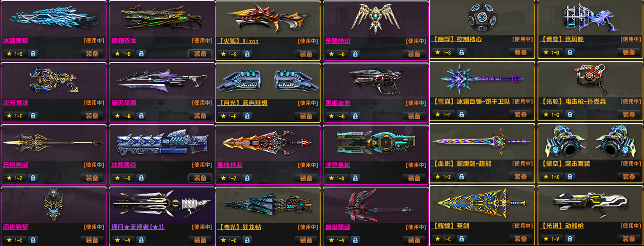Viewport: 644px width, 246px height.
Task: Open the 【月光】蓝色狂想 name link
Action: click(243, 103)
